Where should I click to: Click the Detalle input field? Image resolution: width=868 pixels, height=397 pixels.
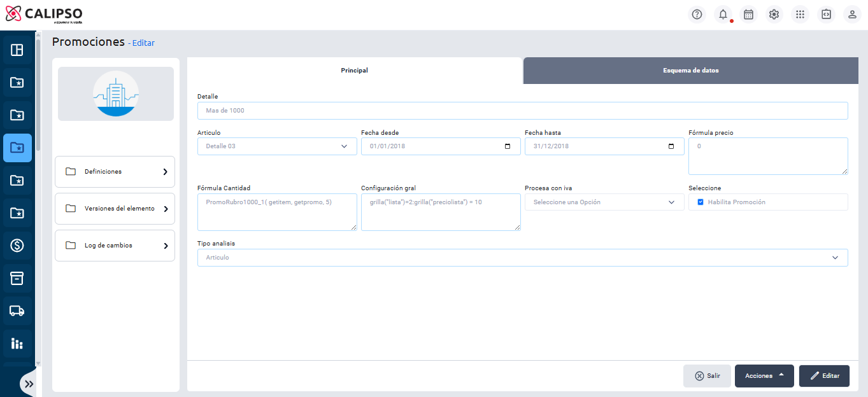522,111
